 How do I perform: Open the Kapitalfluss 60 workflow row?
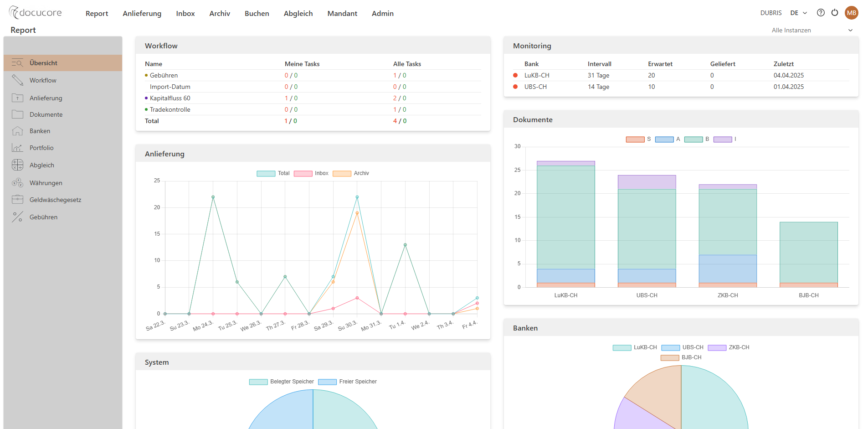pyautogui.click(x=170, y=98)
